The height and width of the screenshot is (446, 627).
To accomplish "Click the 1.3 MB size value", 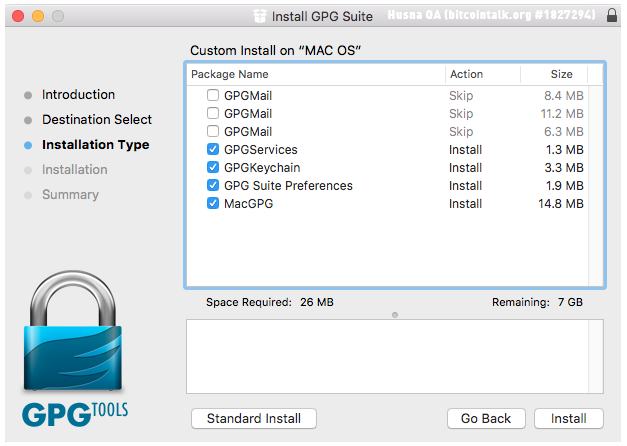I will pos(565,150).
